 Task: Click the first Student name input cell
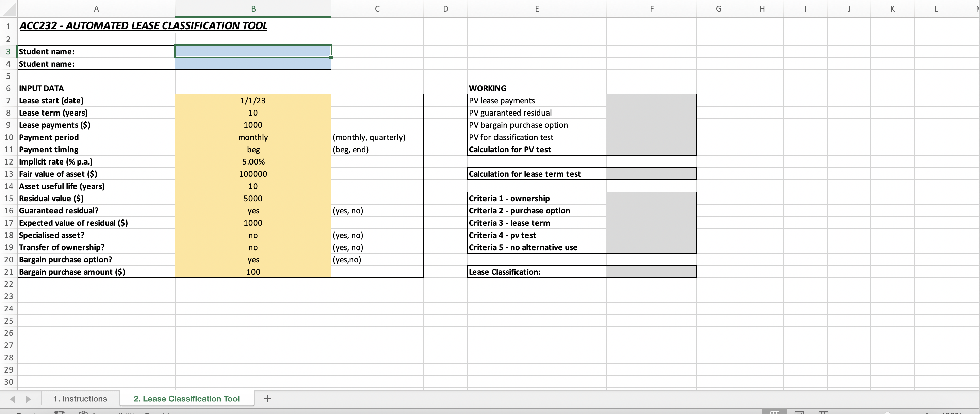pos(253,51)
